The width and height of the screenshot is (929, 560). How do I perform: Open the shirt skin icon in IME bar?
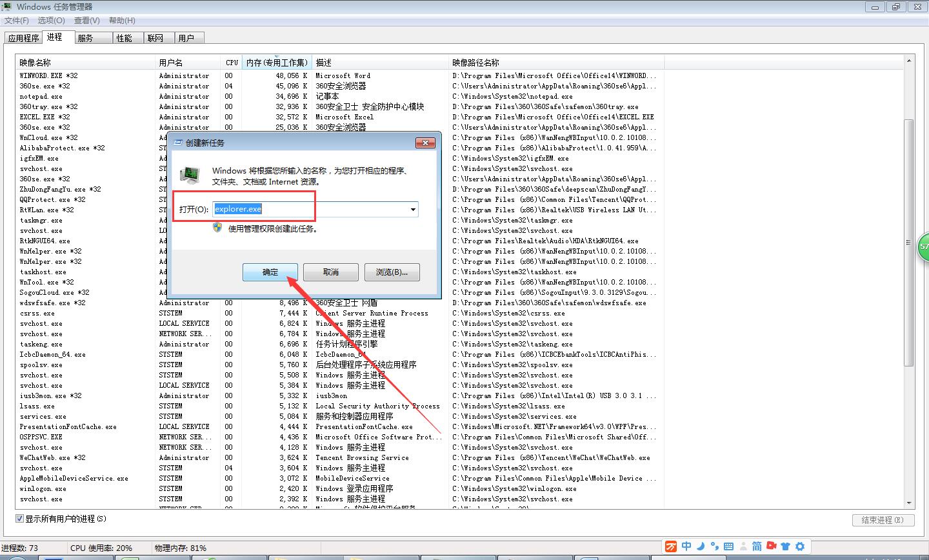pyautogui.click(x=785, y=546)
